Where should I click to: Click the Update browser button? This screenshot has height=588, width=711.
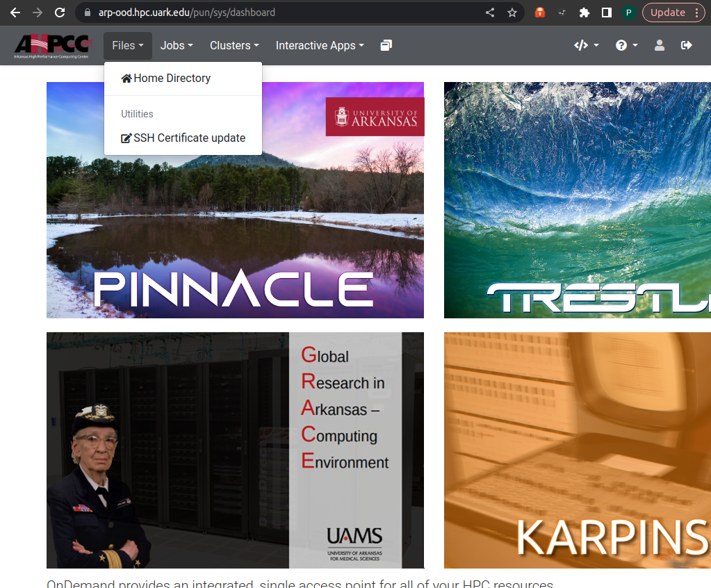point(673,13)
